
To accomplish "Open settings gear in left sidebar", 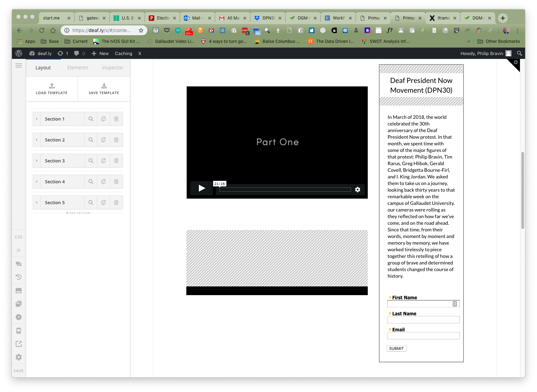I will point(18,357).
